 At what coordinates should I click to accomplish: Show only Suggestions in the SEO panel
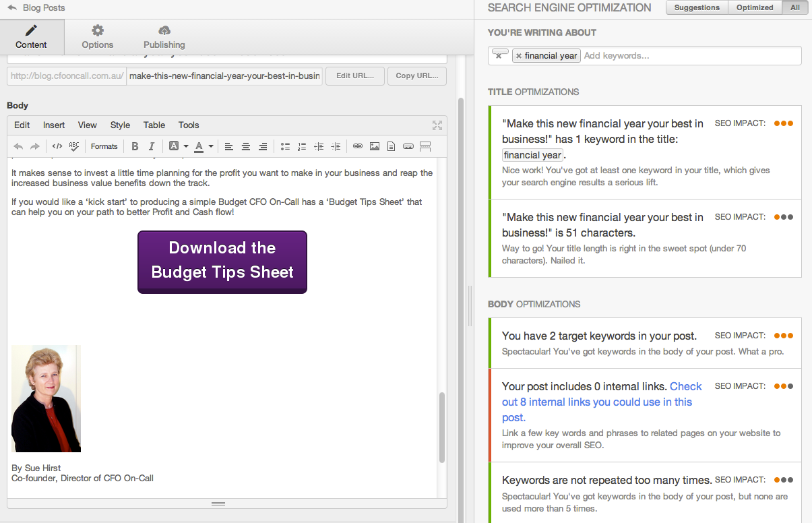tap(697, 7)
